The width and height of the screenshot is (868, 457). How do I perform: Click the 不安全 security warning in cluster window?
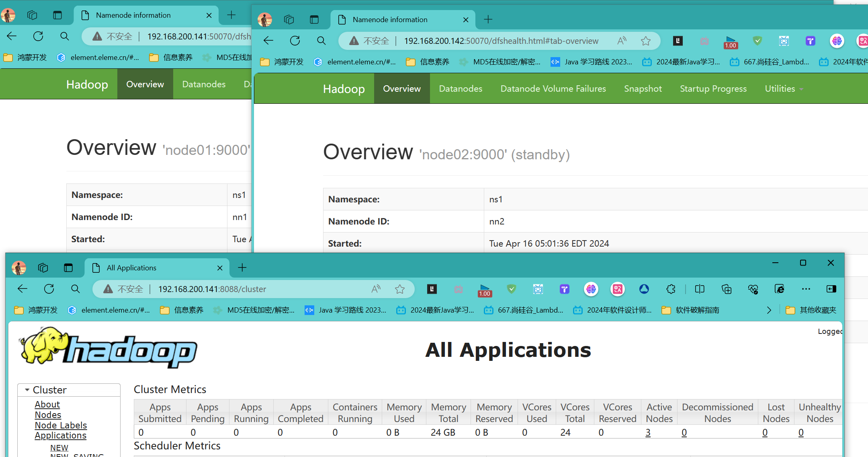pyautogui.click(x=123, y=289)
